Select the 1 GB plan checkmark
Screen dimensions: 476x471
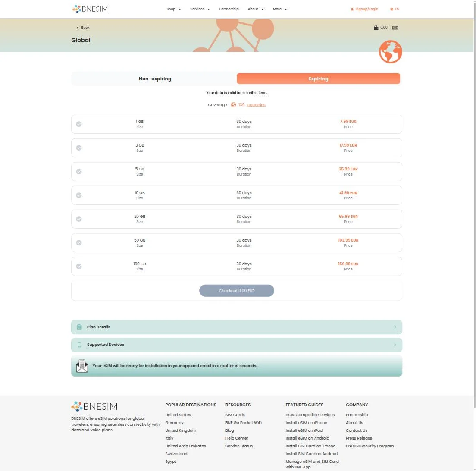(79, 124)
